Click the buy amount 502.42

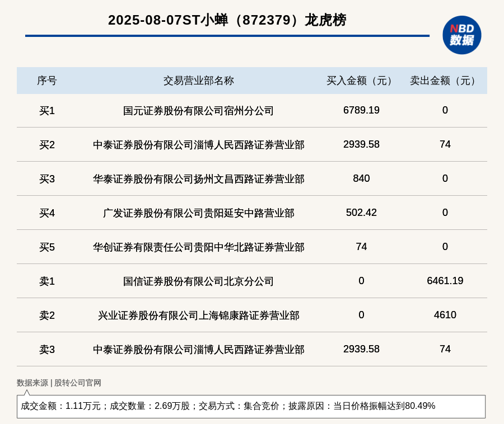point(361,213)
